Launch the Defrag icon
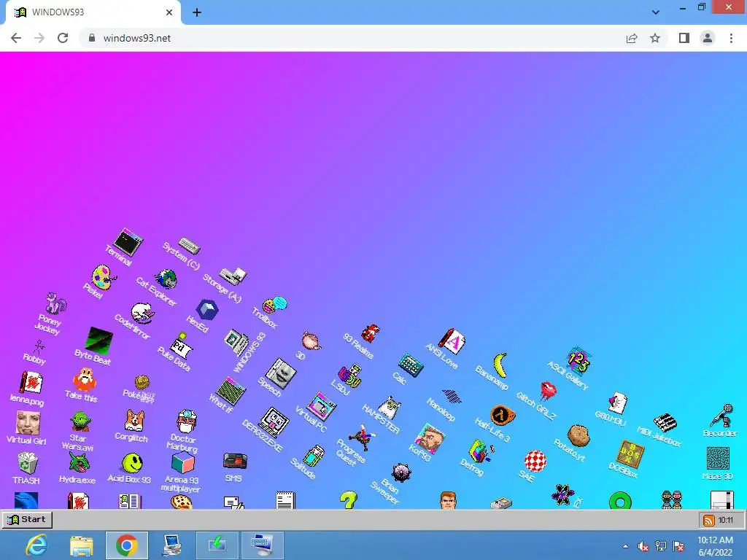Screen dimensions: 747x560 point(481,451)
